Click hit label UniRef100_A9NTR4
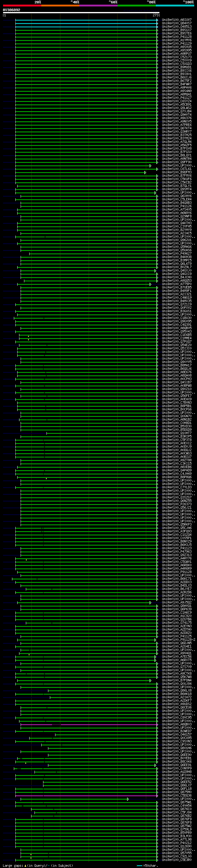The image size is (197, 868). pyautogui.click(x=176, y=159)
